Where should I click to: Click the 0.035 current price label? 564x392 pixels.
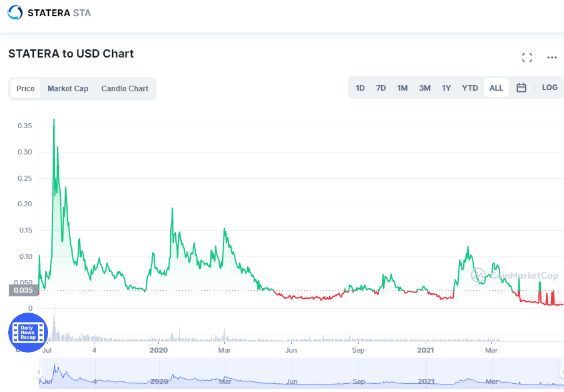tap(23, 290)
